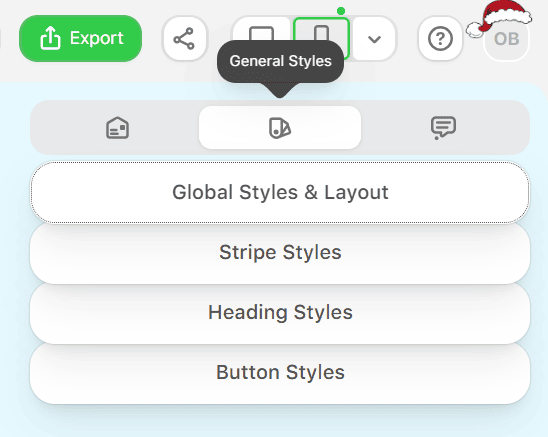Select the General Styles swatch tab
This screenshot has width=548, height=437.
pyautogui.click(x=280, y=128)
